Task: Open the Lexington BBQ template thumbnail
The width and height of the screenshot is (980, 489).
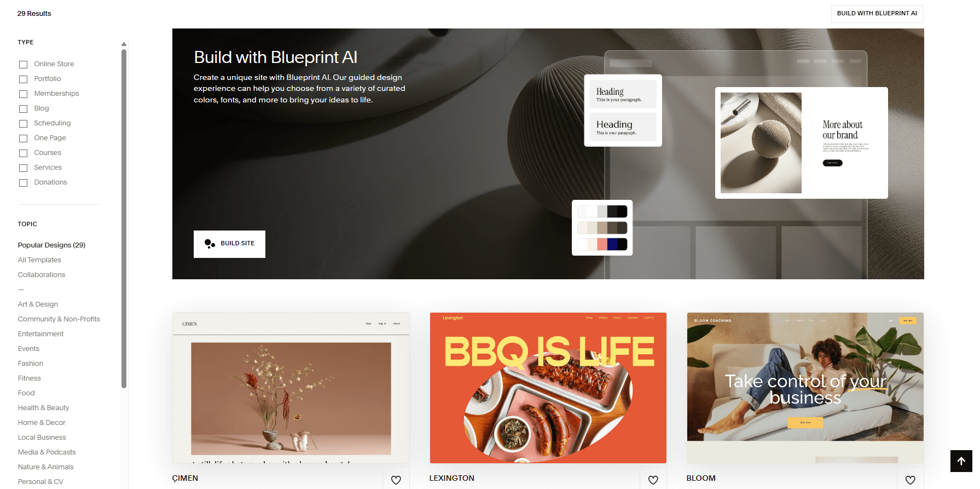Action: (548, 388)
